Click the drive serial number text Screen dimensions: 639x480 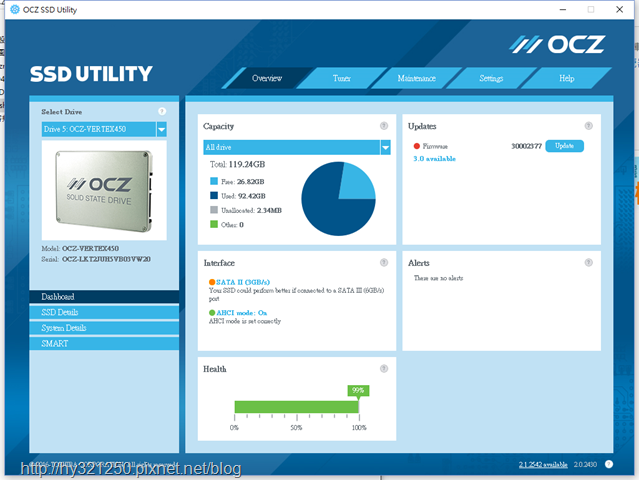coord(106,259)
